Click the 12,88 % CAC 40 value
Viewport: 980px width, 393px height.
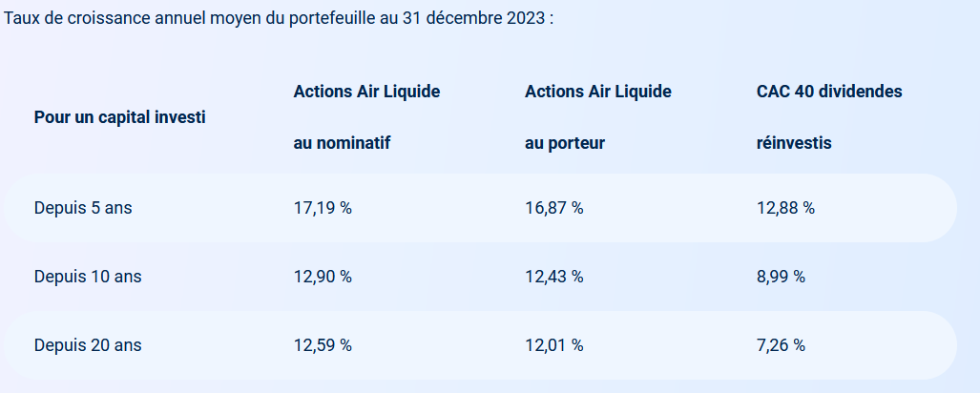785,208
